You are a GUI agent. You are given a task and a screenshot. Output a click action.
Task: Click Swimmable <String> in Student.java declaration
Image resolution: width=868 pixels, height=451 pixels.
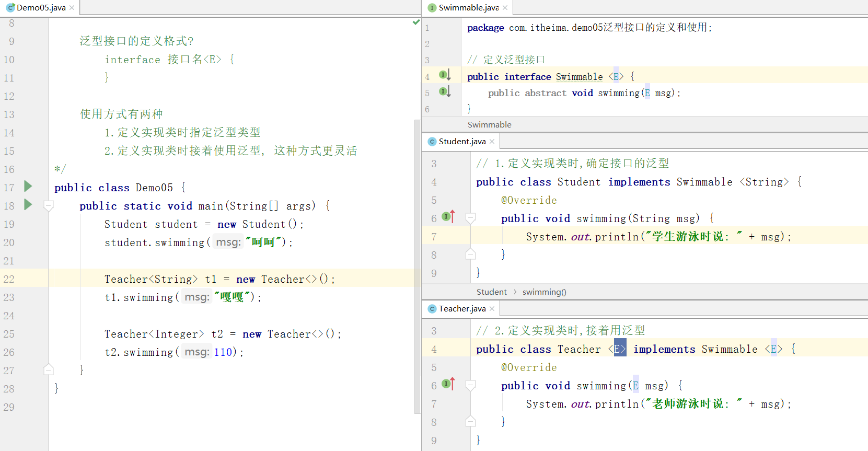pos(733,182)
